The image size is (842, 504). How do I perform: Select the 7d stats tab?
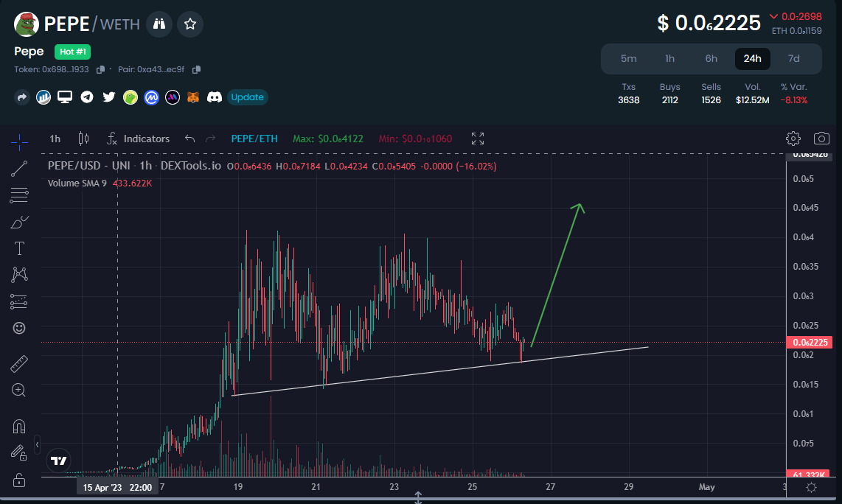click(793, 58)
